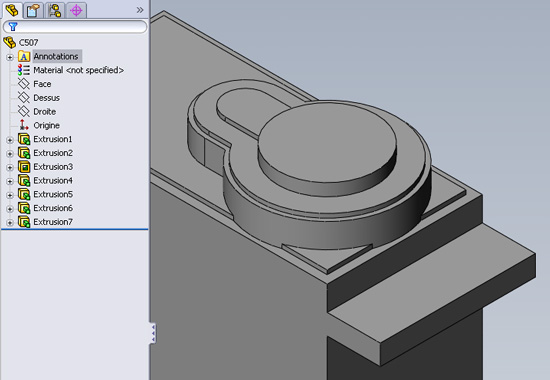Expand the Extrusion5 feature node
This screenshot has height=380, width=550.
pos(10,195)
